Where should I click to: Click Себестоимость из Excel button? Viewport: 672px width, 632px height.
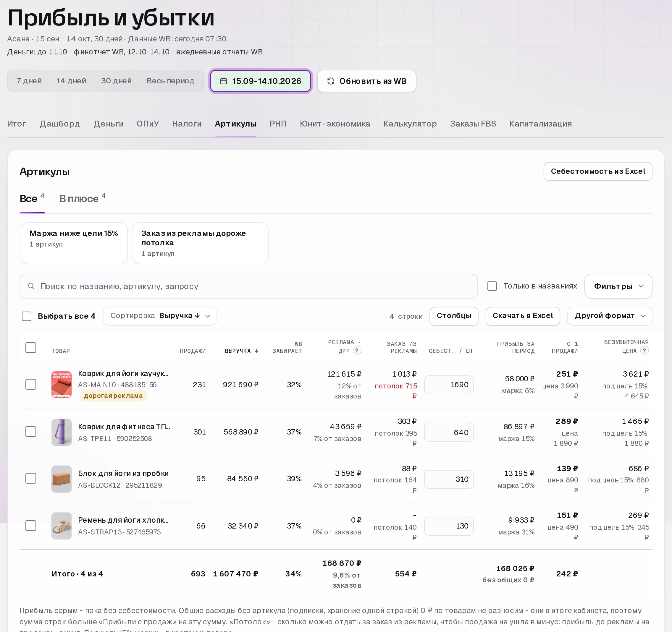point(598,171)
